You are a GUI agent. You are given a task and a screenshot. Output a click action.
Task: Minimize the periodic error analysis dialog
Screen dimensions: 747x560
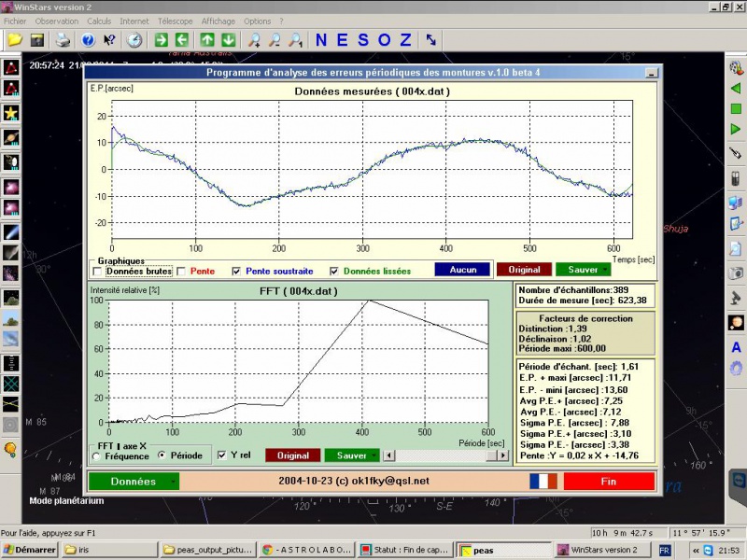tap(651, 73)
